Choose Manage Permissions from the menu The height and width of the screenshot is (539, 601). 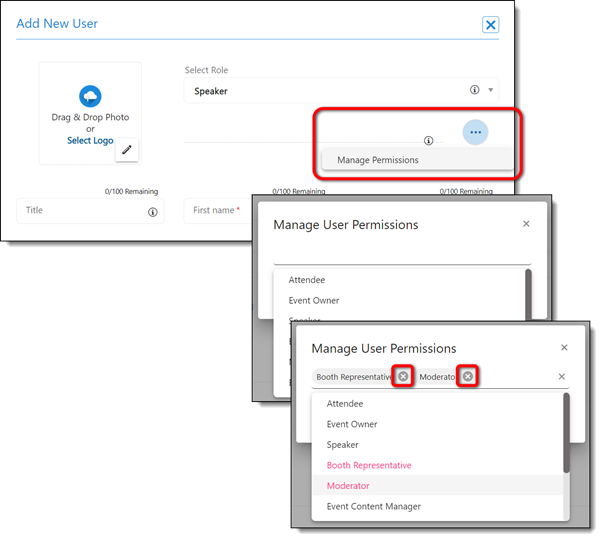click(x=378, y=160)
